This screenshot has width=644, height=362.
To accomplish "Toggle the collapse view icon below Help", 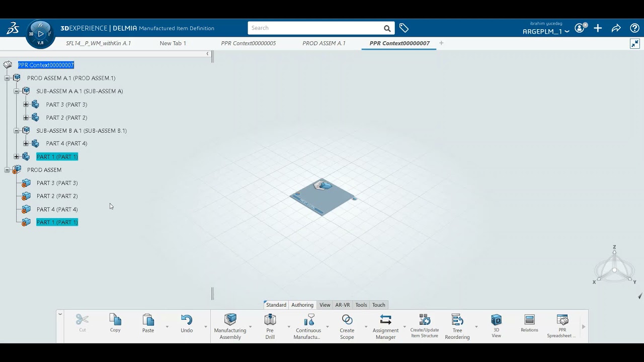I will [635, 44].
